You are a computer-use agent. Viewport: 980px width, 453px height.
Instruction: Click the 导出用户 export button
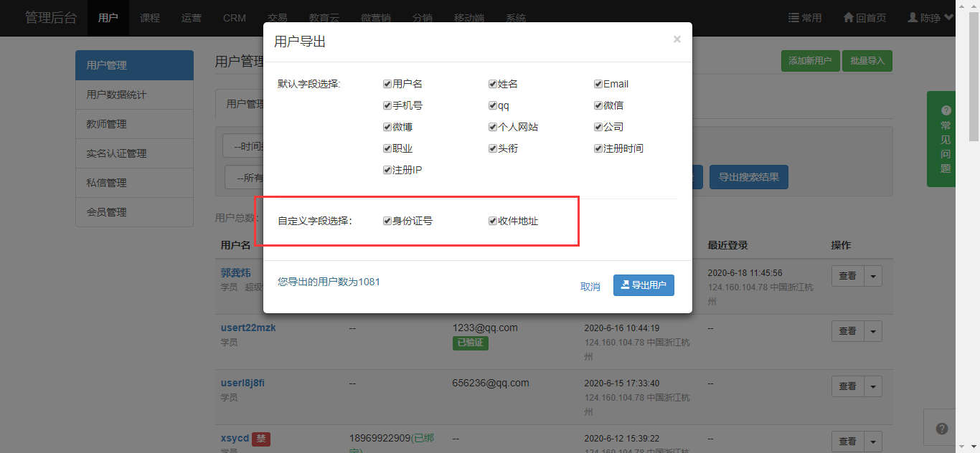(x=644, y=285)
